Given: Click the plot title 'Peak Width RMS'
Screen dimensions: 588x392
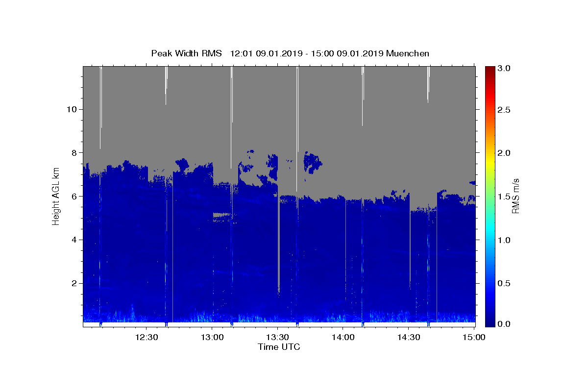Looking at the screenshot, I should pyautogui.click(x=186, y=53).
